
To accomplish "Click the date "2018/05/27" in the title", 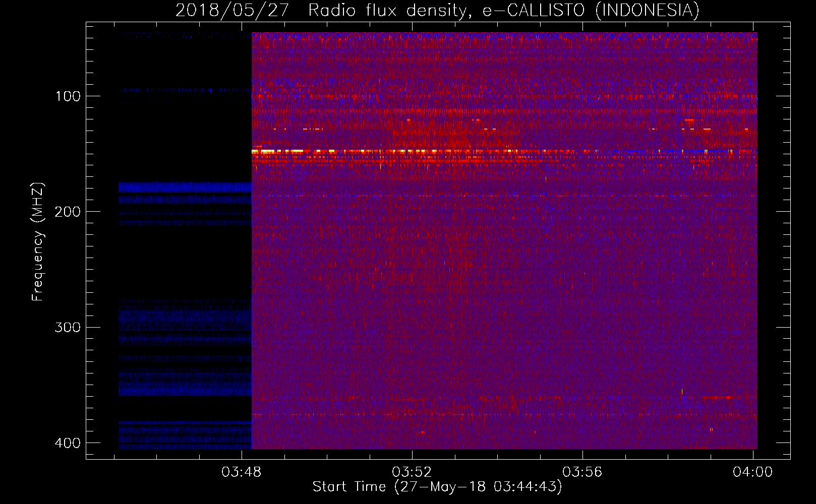I will point(232,10).
